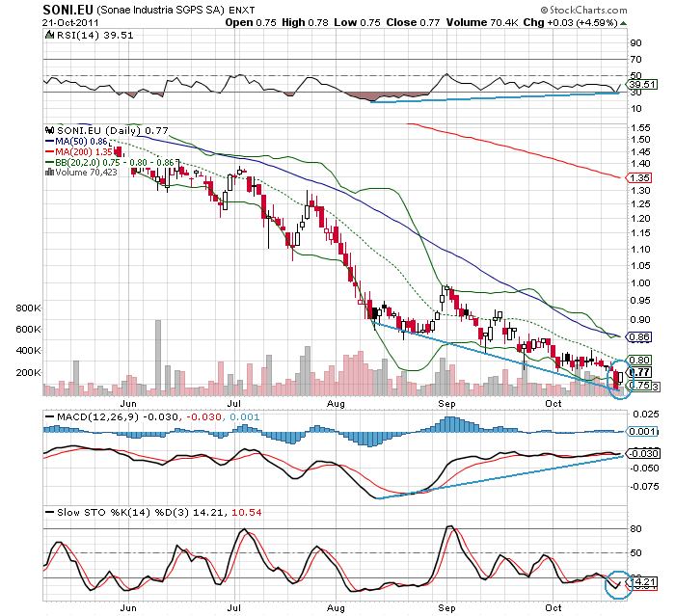
Task: Click the RSI(14) 39.51 indicator label
Action: click(x=94, y=35)
